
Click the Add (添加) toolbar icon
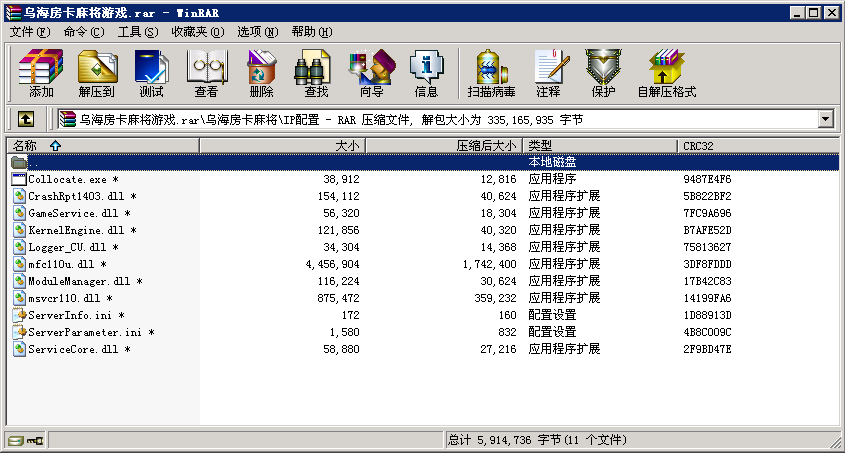pyautogui.click(x=41, y=73)
